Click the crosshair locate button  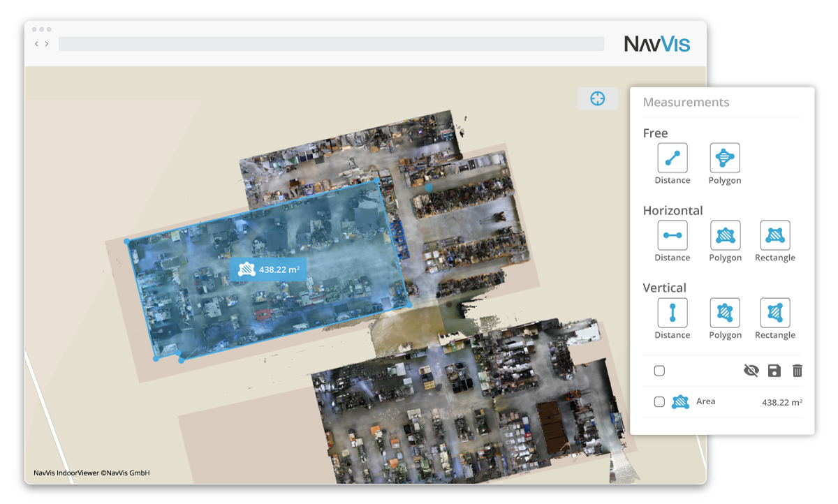[597, 98]
